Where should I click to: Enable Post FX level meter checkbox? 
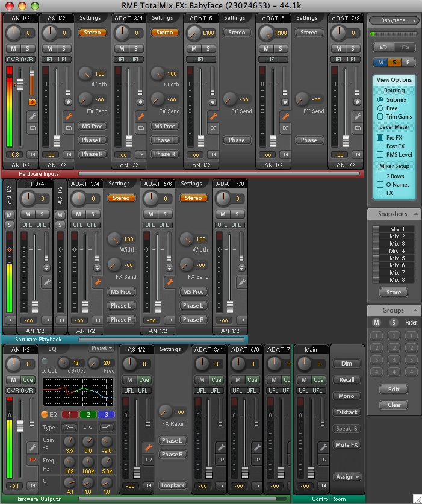click(x=380, y=146)
